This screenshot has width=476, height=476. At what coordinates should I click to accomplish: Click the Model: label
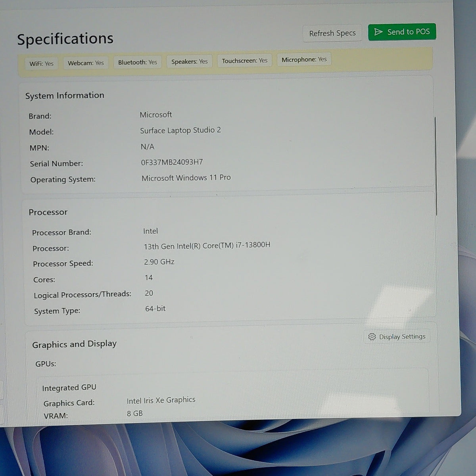tap(41, 132)
